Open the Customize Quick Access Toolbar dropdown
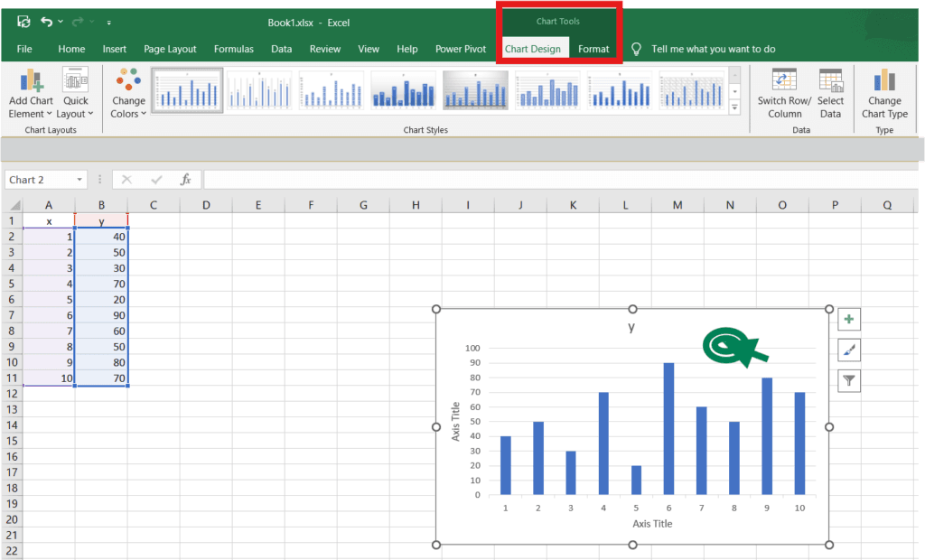The height and width of the screenshot is (560, 925). point(108,21)
